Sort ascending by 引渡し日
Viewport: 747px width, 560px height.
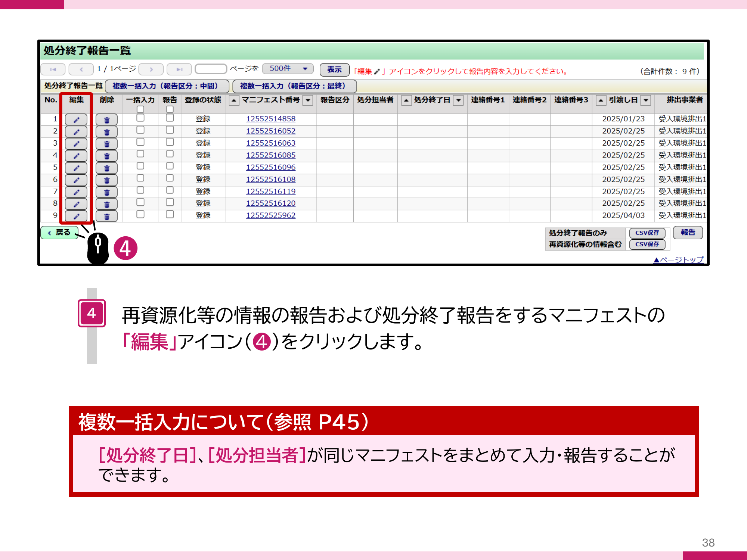coord(601,100)
